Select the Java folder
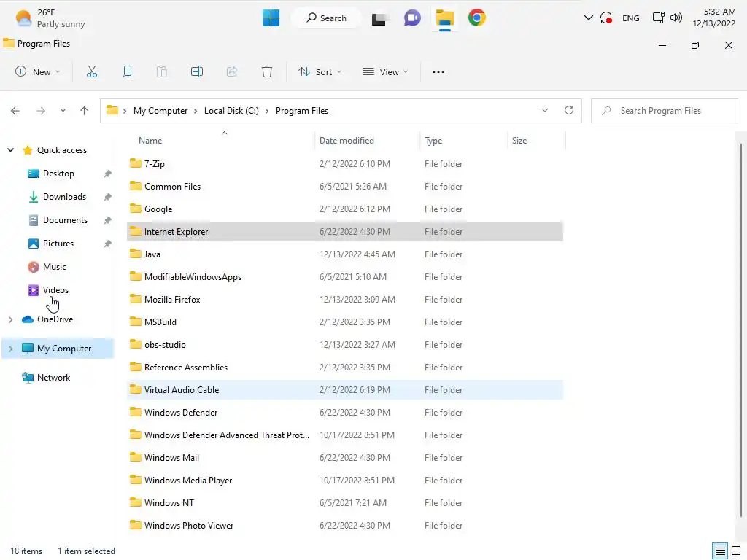 345,254
